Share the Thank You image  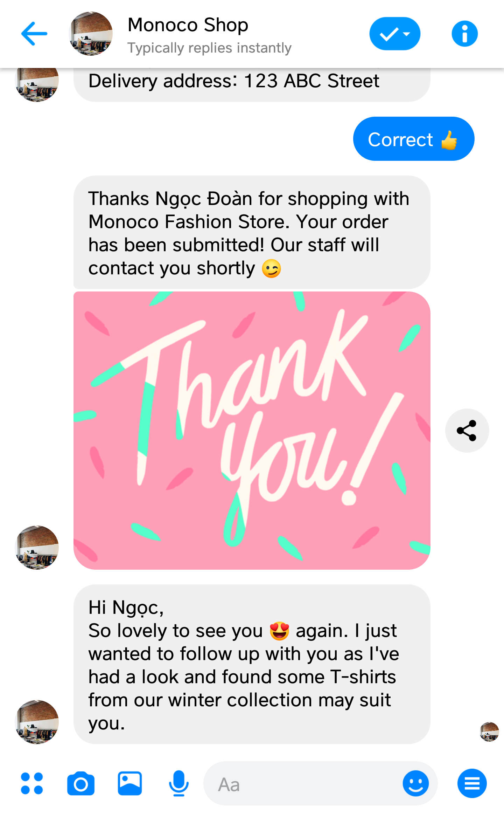point(467,430)
